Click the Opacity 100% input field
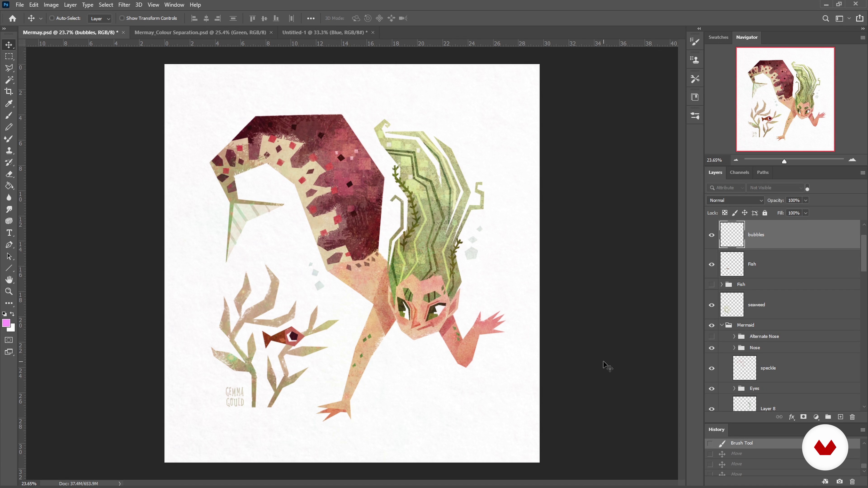Screen dimensions: 868x488 (794, 200)
